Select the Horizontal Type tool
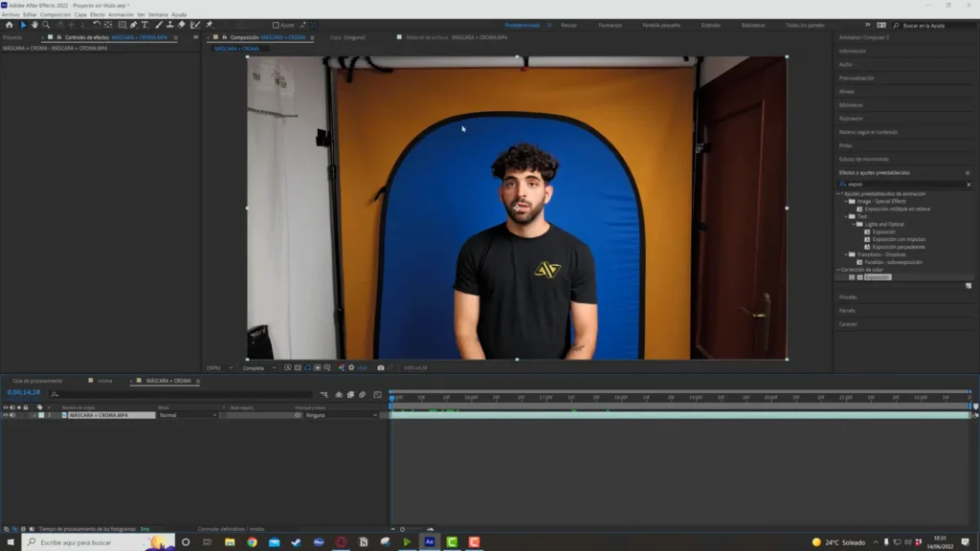This screenshot has width=980, height=551. pos(145,25)
